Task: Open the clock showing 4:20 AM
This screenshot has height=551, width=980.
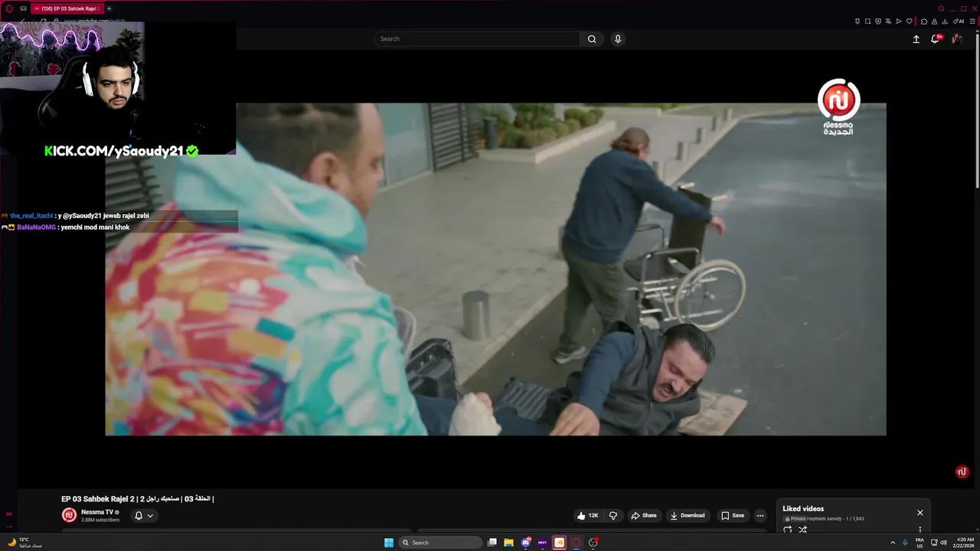Action: [964, 543]
